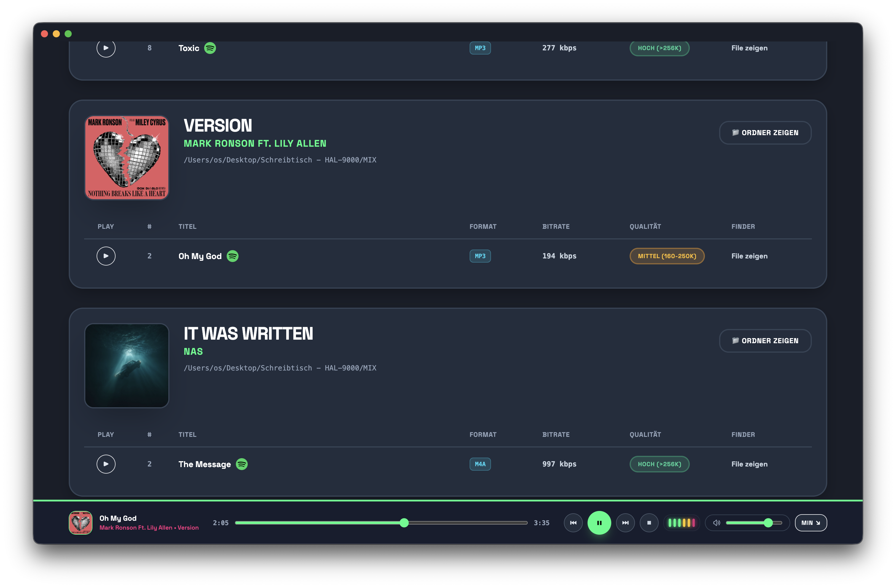Image resolution: width=896 pixels, height=588 pixels.
Task: Click the artist name Mark Ronson Ft. Lily Allen heading
Action: click(x=255, y=143)
